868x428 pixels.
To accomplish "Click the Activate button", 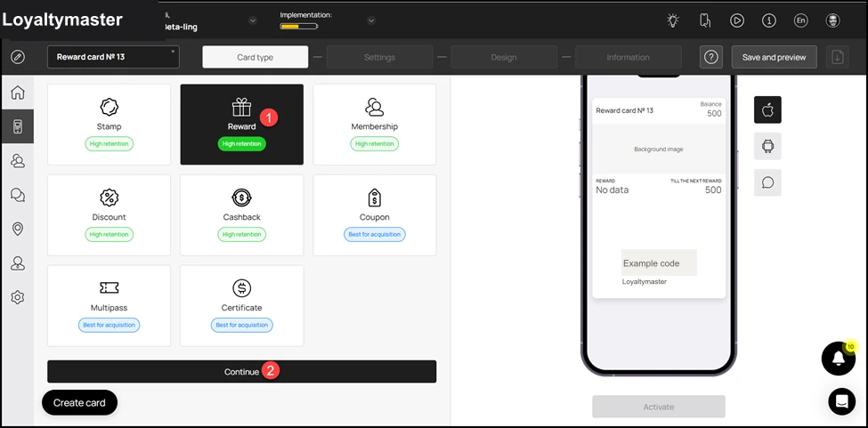I will (659, 407).
